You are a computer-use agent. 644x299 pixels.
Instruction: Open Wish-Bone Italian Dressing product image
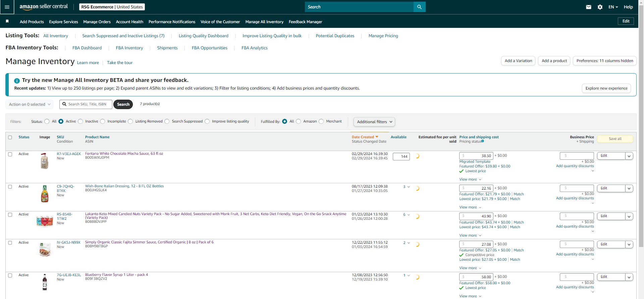click(45, 194)
